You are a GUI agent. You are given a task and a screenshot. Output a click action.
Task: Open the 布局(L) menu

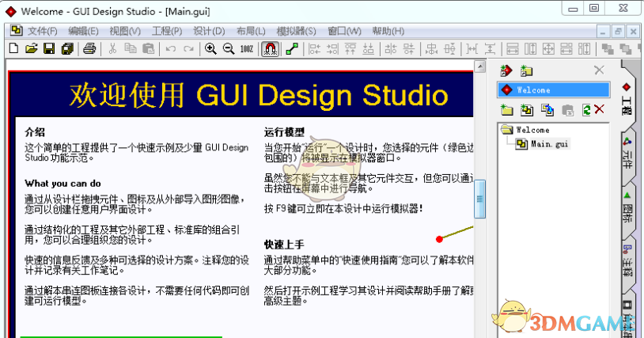[x=251, y=31]
